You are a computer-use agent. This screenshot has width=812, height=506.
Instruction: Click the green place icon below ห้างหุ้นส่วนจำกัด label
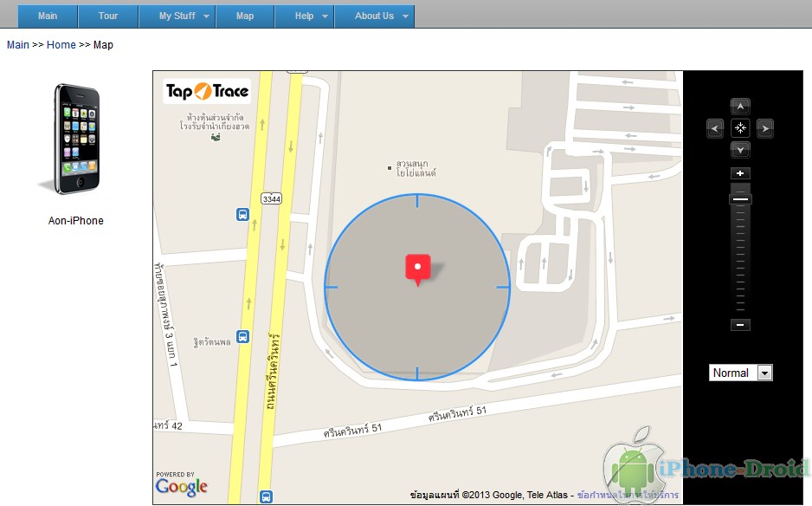point(216,138)
